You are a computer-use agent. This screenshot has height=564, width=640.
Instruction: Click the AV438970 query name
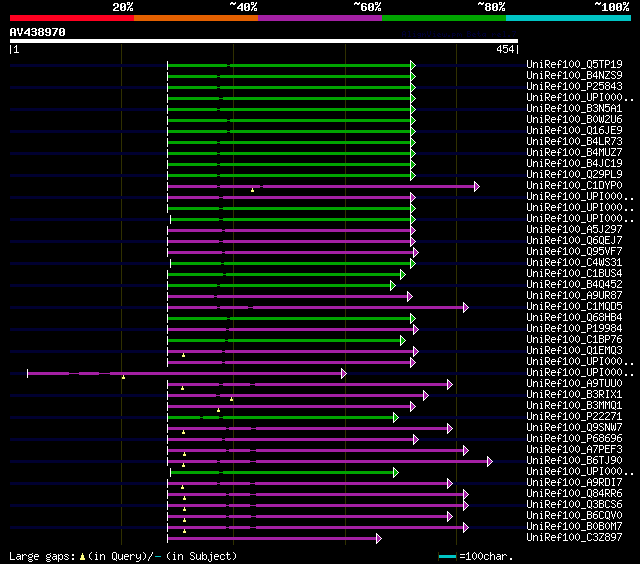tap(38, 32)
